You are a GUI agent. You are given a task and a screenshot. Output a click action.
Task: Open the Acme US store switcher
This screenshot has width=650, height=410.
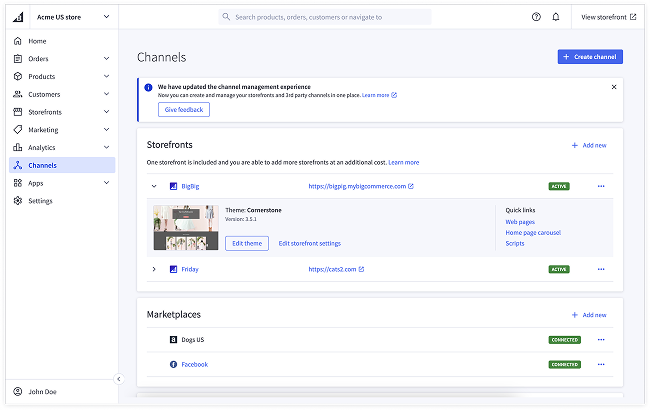[60, 17]
